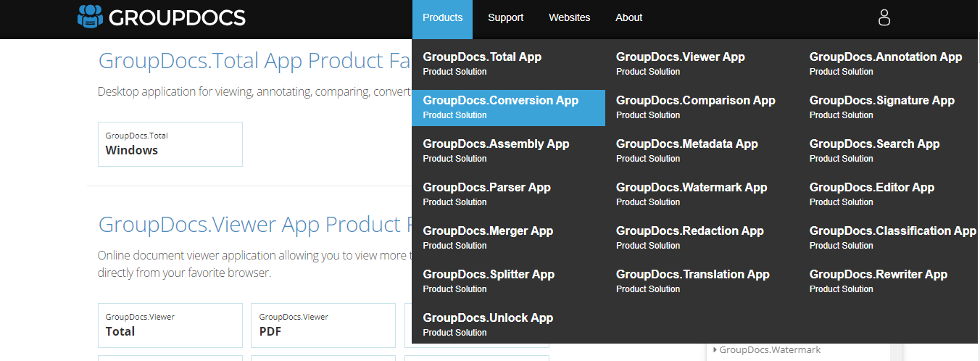
Task: Choose GroupDocs.Viewer App in the menu
Action: [x=702, y=65]
